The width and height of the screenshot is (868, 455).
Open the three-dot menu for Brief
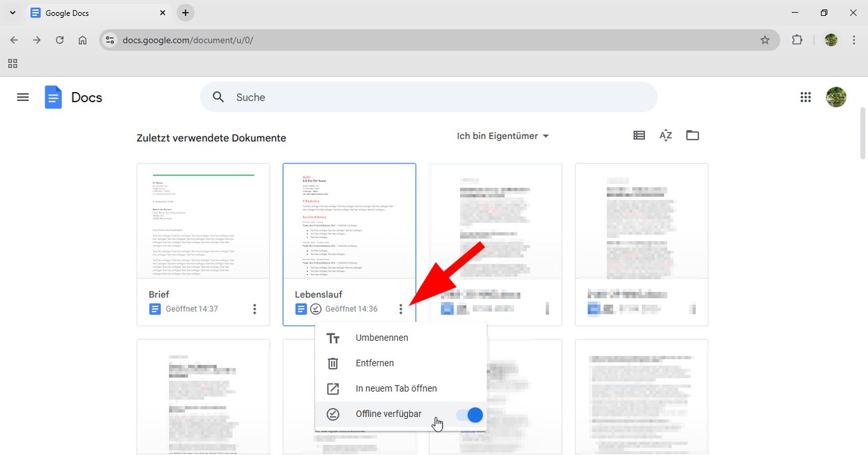(254, 308)
